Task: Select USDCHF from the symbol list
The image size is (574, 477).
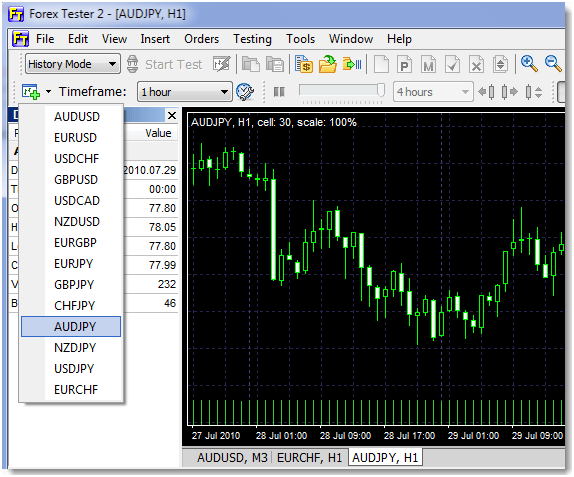Action: pos(71,159)
